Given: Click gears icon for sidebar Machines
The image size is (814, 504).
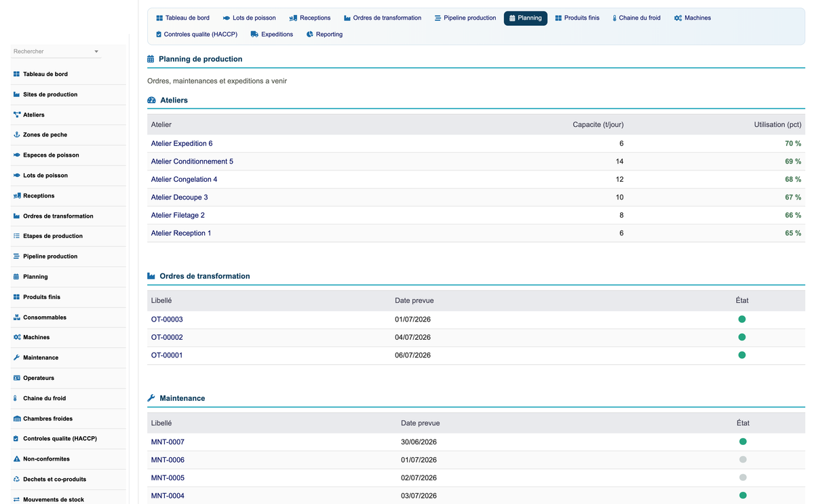Looking at the screenshot, I should pyautogui.click(x=17, y=337).
